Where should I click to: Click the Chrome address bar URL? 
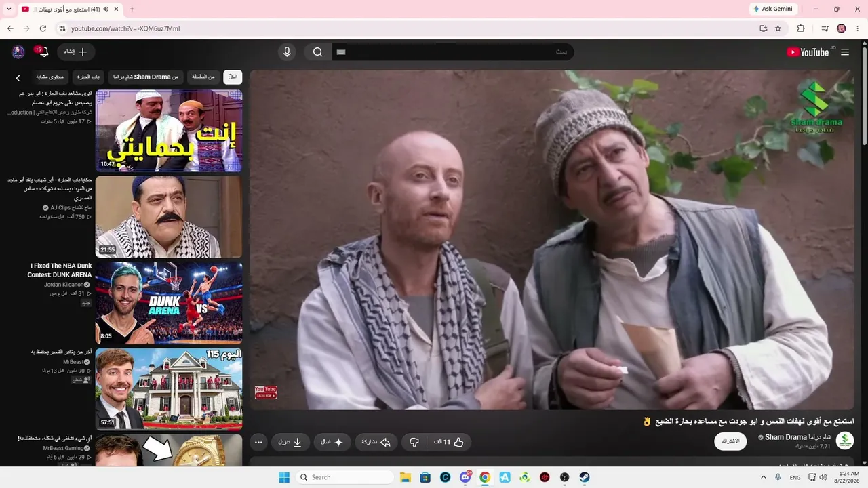tap(125, 28)
